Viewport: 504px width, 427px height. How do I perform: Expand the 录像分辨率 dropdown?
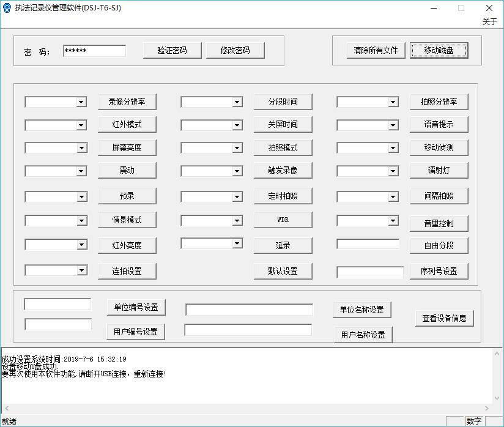[x=81, y=102]
